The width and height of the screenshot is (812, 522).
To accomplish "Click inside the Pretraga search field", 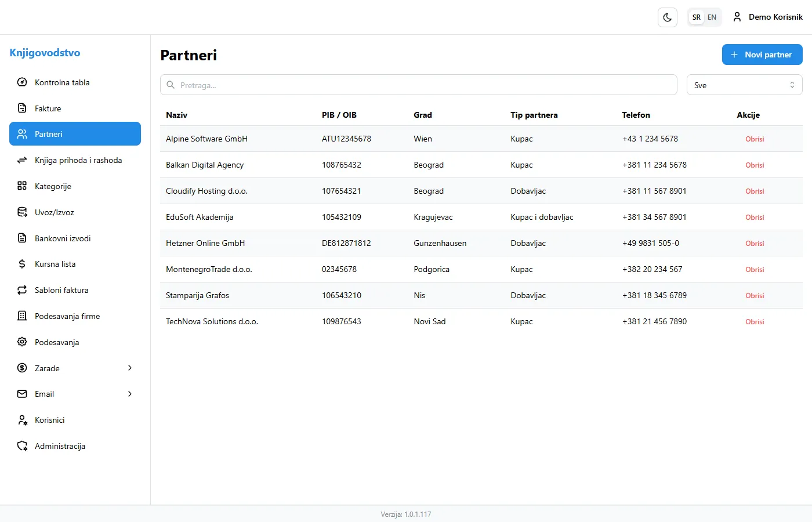I will tap(419, 85).
